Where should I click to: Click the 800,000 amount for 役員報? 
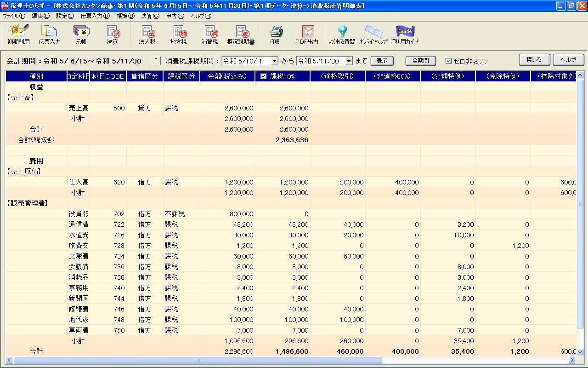click(241, 214)
